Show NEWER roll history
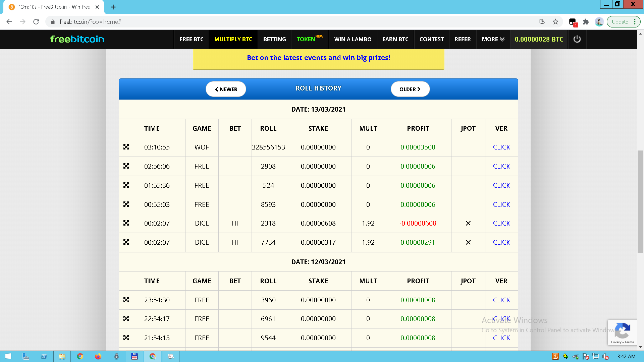Screen dimensions: 644x362 (226, 89)
